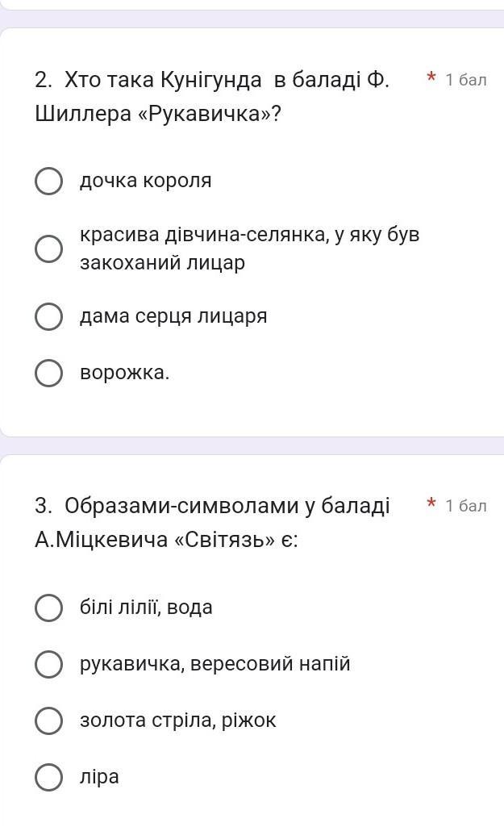Click question 3 title about «Світязь»
This screenshot has width=504, height=827.
pos(212,522)
